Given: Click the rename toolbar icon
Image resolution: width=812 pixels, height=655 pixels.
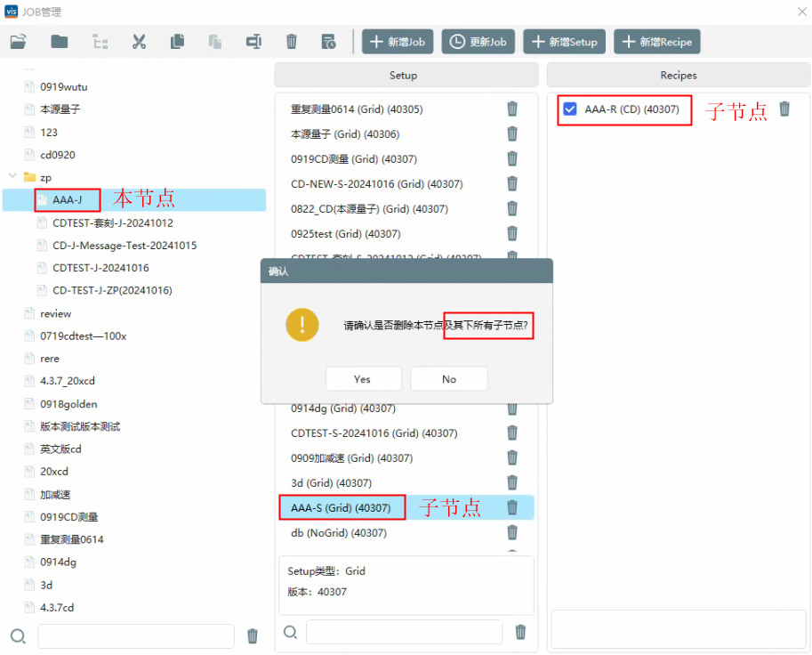Looking at the screenshot, I should (253, 42).
